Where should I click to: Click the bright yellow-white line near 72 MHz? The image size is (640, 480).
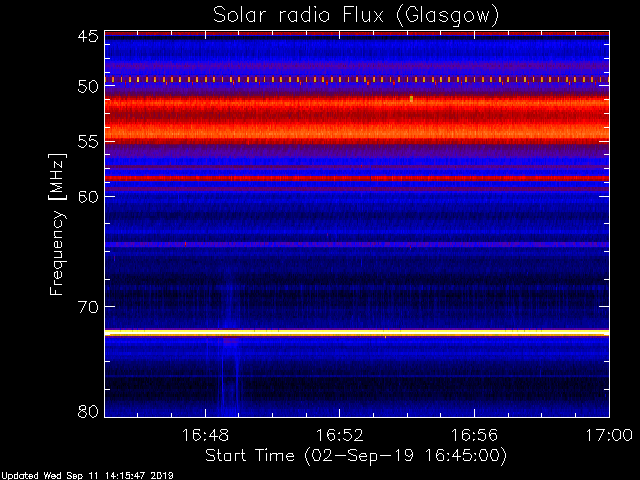click(x=357, y=333)
